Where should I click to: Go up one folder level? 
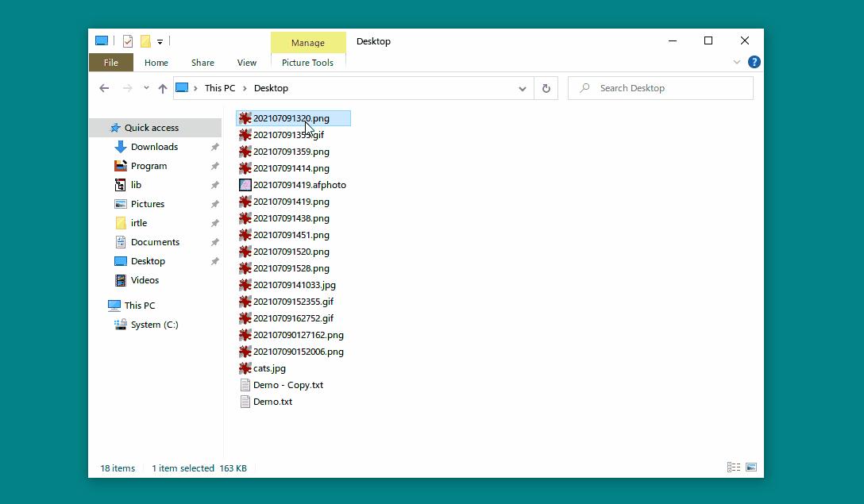tap(163, 88)
